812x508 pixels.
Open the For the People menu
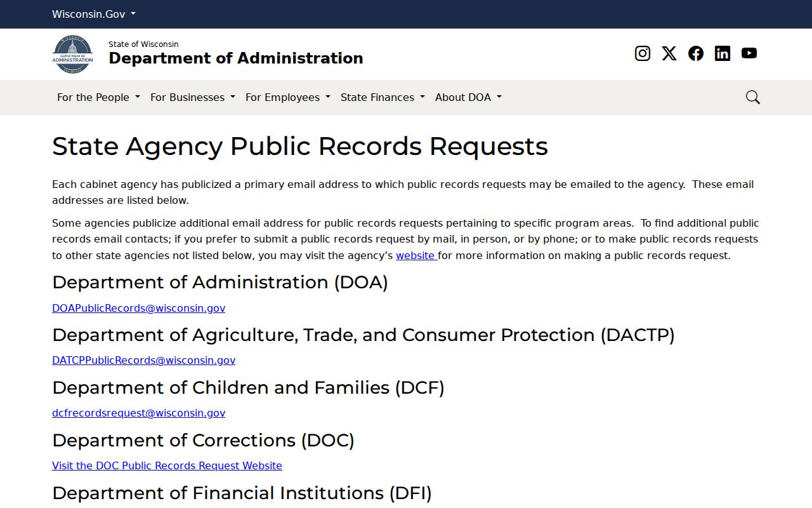click(98, 97)
